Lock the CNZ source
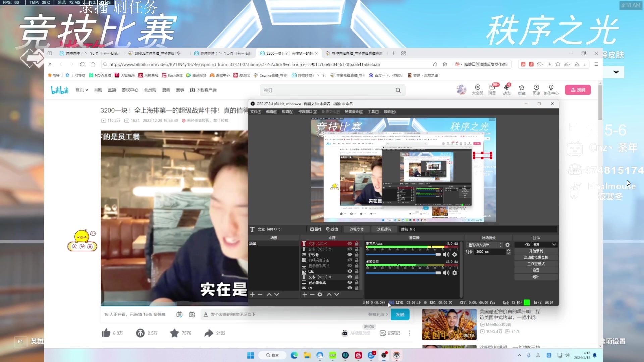Image resolution: width=644 pixels, height=362 pixels. 356,271
